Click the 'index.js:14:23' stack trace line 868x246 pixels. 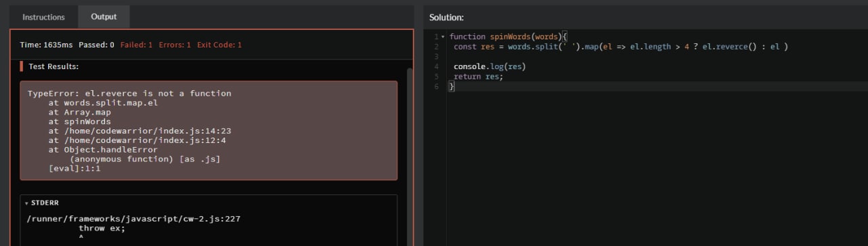140,131
